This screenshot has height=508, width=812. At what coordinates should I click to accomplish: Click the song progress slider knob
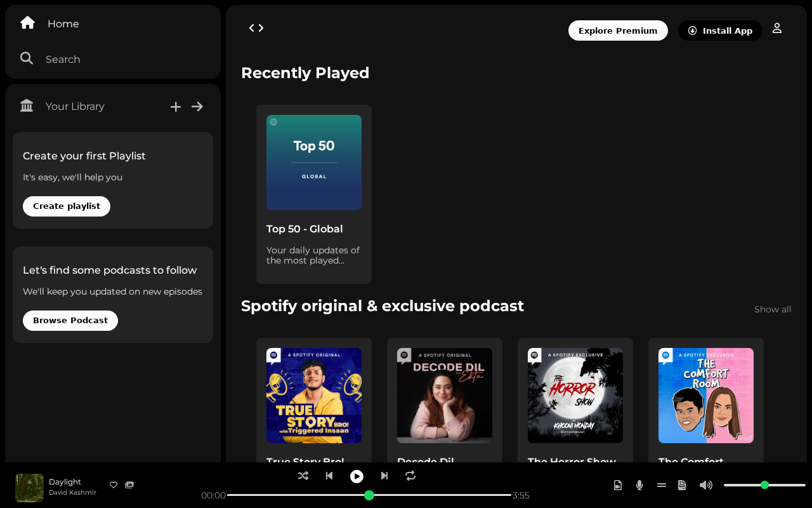pyautogui.click(x=369, y=495)
